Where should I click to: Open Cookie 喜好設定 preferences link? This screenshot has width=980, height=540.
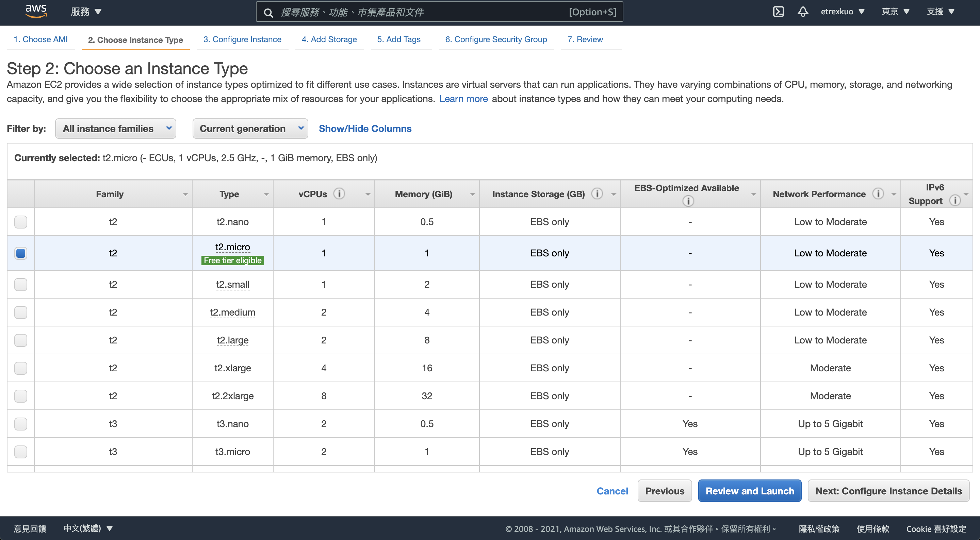936,528
